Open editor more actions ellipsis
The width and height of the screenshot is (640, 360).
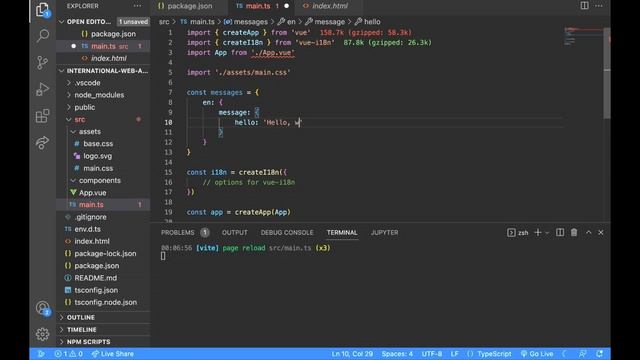coord(599,6)
